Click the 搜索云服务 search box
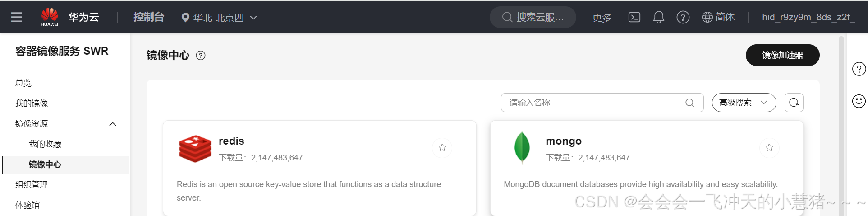 pyautogui.click(x=533, y=17)
